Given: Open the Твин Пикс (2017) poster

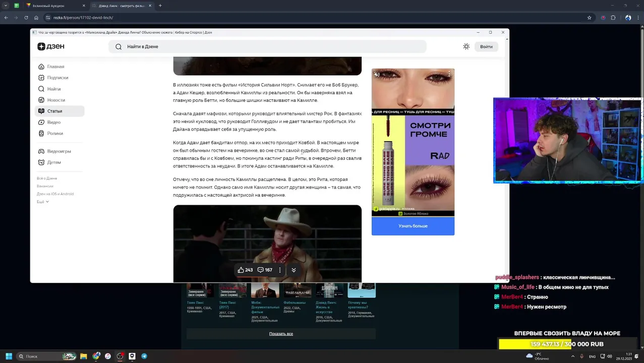Looking at the screenshot, I should point(232,290).
